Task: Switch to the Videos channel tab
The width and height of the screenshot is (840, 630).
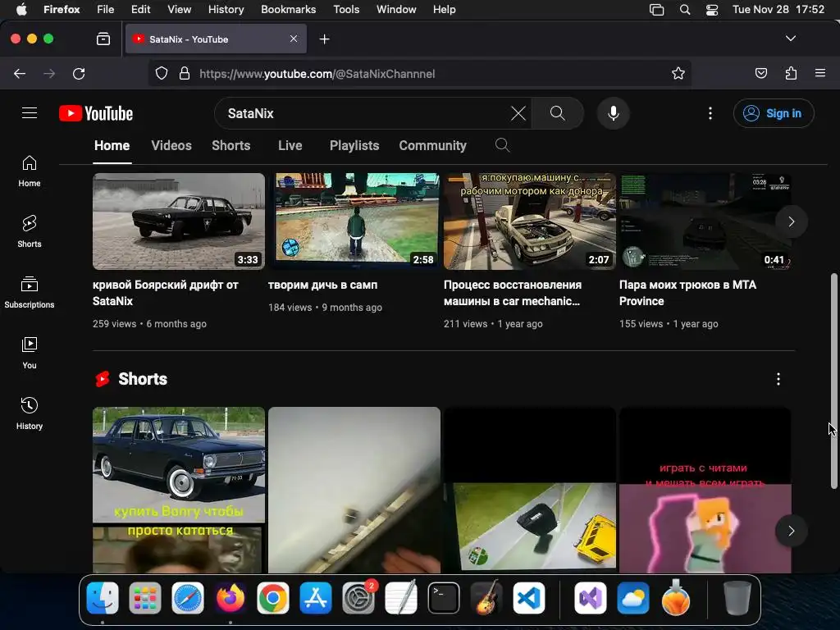Action: 171,146
